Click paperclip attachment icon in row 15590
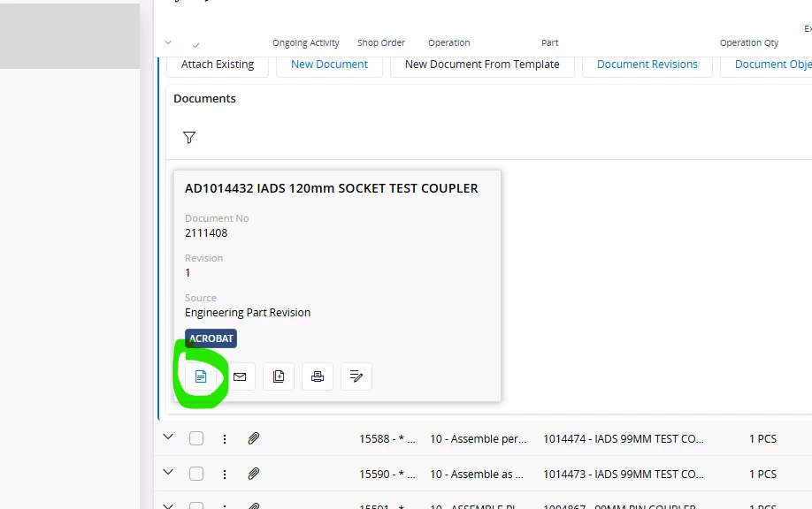Image resolution: width=812 pixels, height=509 pixels. [x=253, y=474]
